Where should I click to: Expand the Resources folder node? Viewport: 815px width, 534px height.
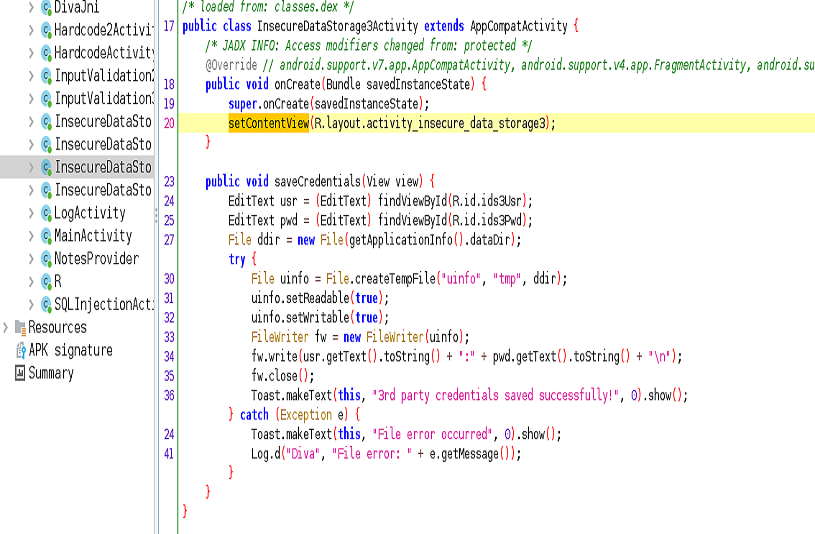pos(6,328)
